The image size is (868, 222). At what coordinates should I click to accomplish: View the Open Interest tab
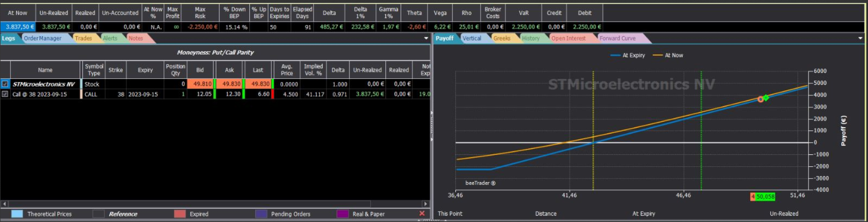coord(568,38)
